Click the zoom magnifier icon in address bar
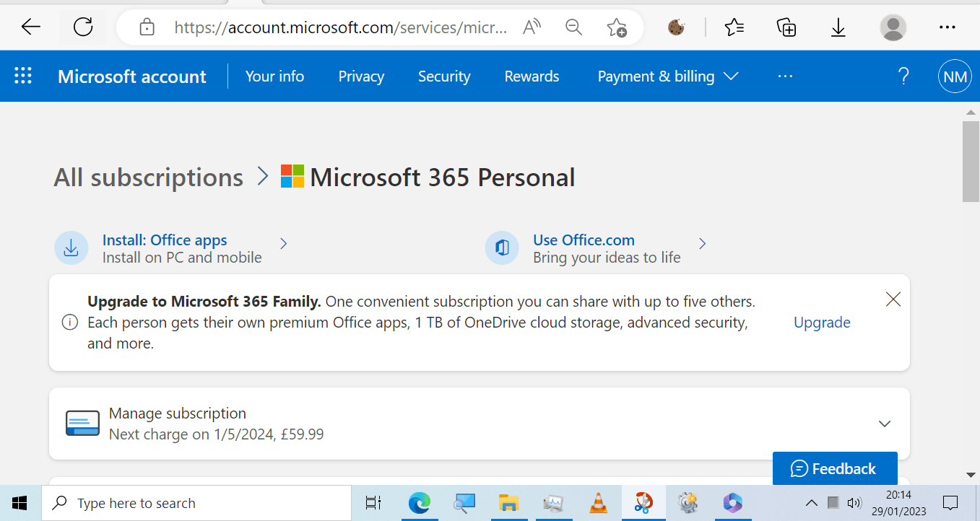The height and width of the screenshot is (521, 980). (x=574, y=27)
